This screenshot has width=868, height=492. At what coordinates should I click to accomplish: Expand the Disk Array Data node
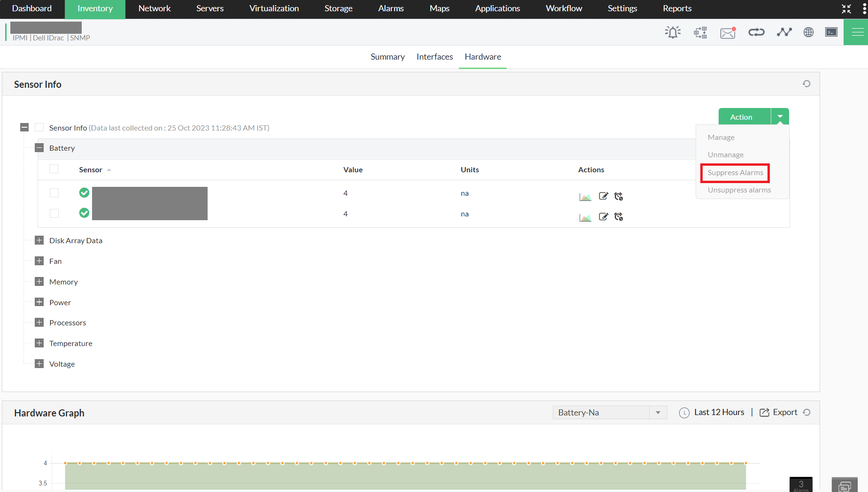coord(39,240)
